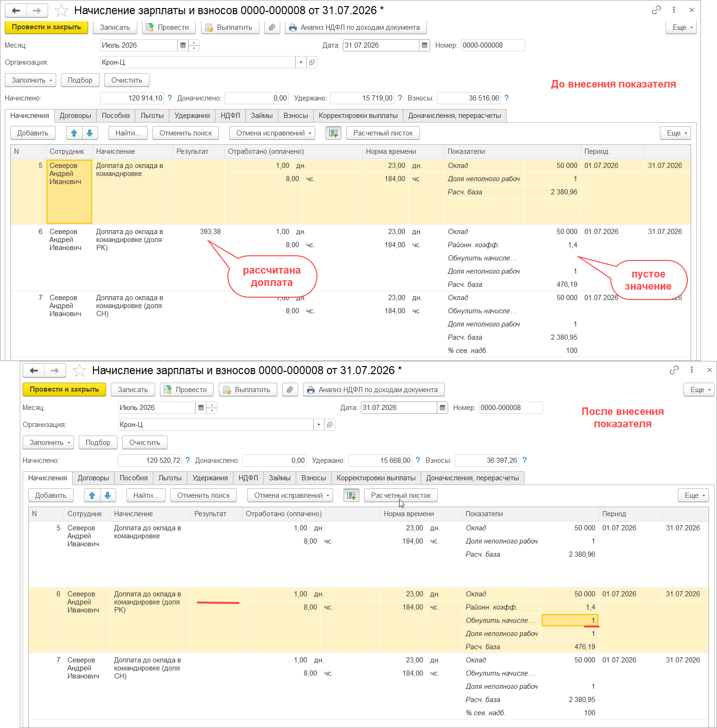
Task: Click Провести и закрыть in bottom window
Action: click(x=64, y=389)
